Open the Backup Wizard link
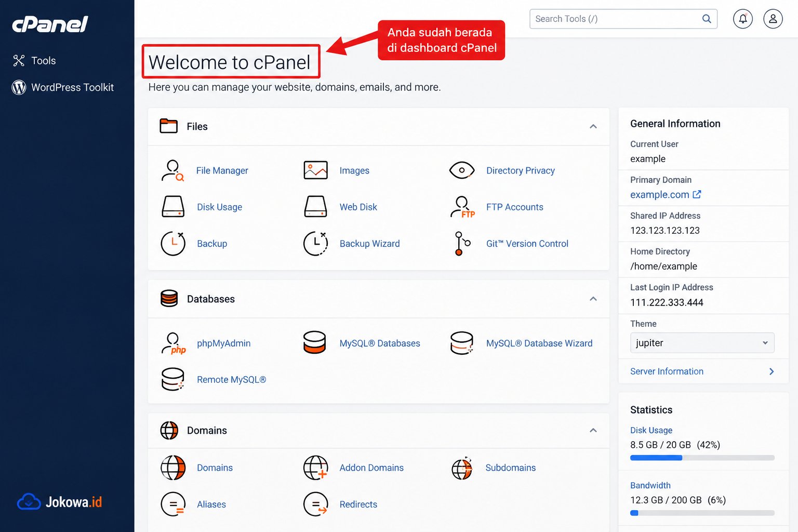The image size is (798, 532). 370,244
